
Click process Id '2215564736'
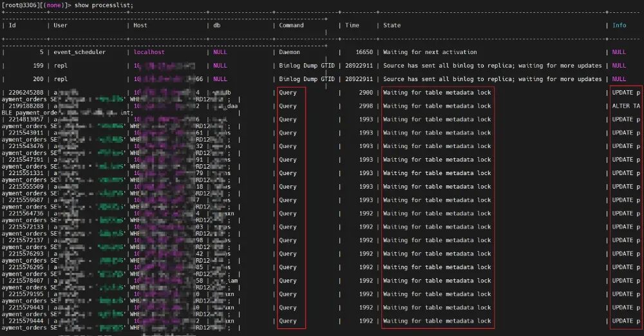pyautogui.click(x=26, y=214)
